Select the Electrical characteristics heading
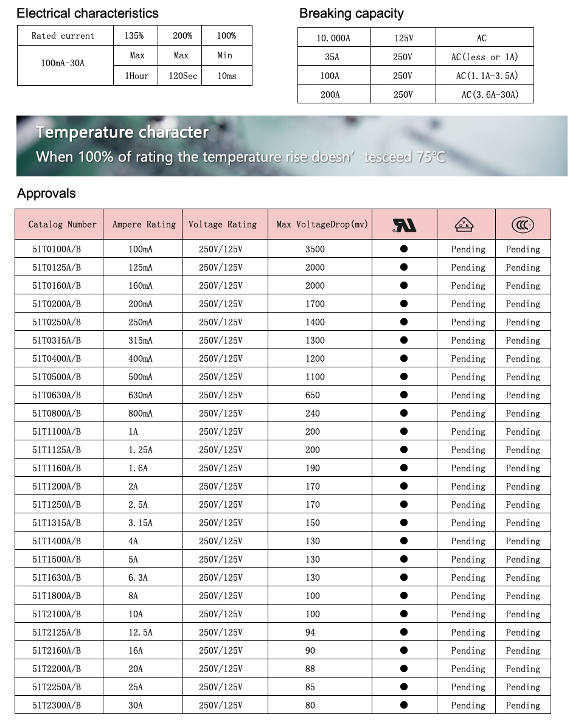Image resolution: width=584 pixels, height=728 pixels. click(x=87, y=13)
